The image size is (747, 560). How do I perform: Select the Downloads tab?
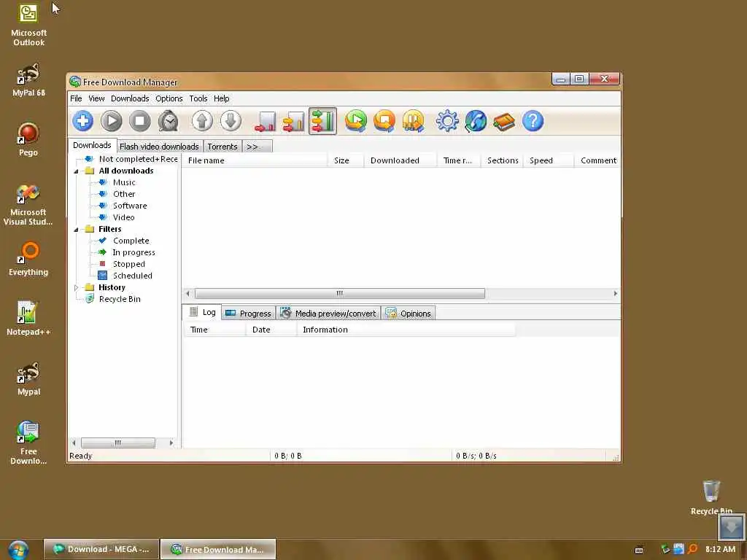coord(92,145)
